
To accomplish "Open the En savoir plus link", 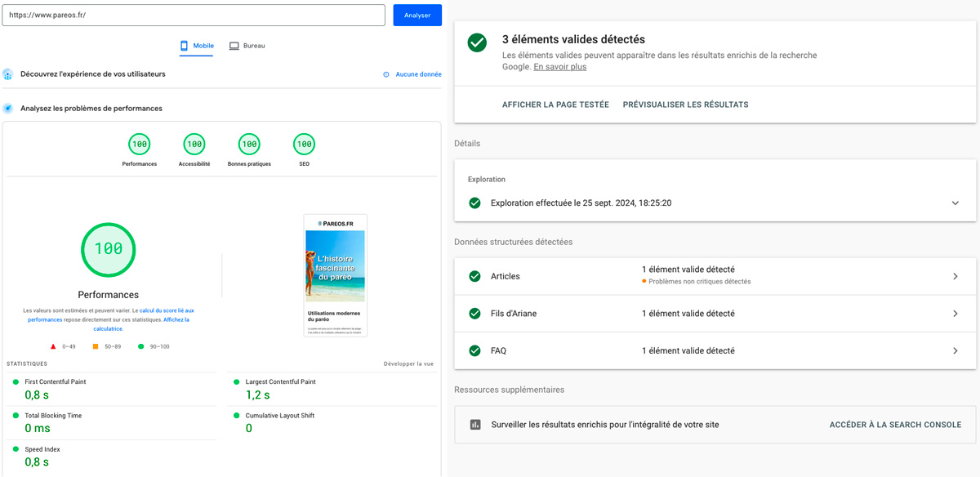I will click(x=559, y=66).
